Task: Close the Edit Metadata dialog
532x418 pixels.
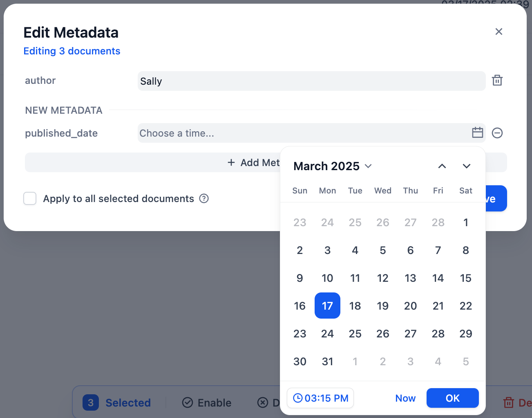Action: pyautogui.click(x=498, y=32)
